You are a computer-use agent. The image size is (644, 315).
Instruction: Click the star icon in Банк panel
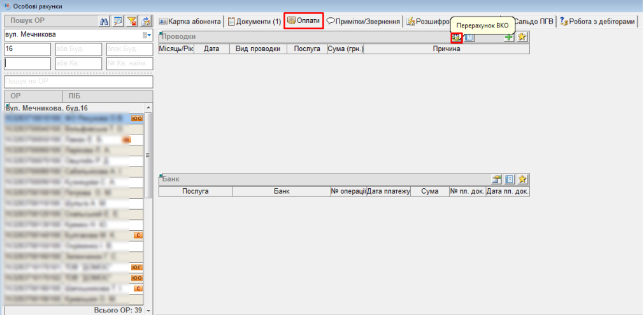pos(522,180)
